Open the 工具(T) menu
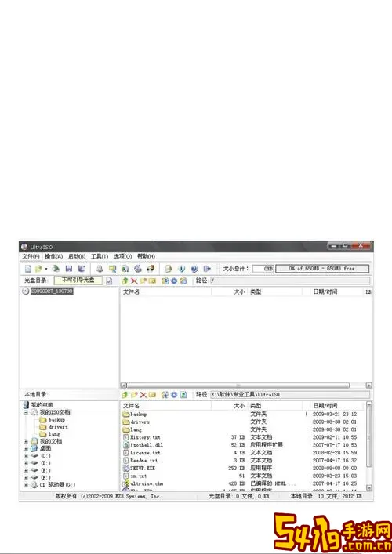This screenshot has height=554, width=392. pos(100,256)
